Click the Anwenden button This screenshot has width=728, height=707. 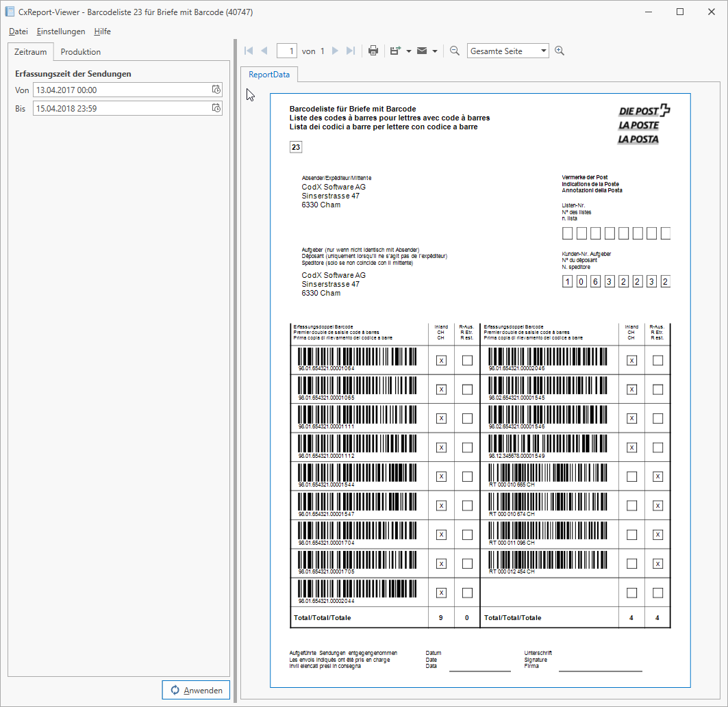click(x=196, y=690)
